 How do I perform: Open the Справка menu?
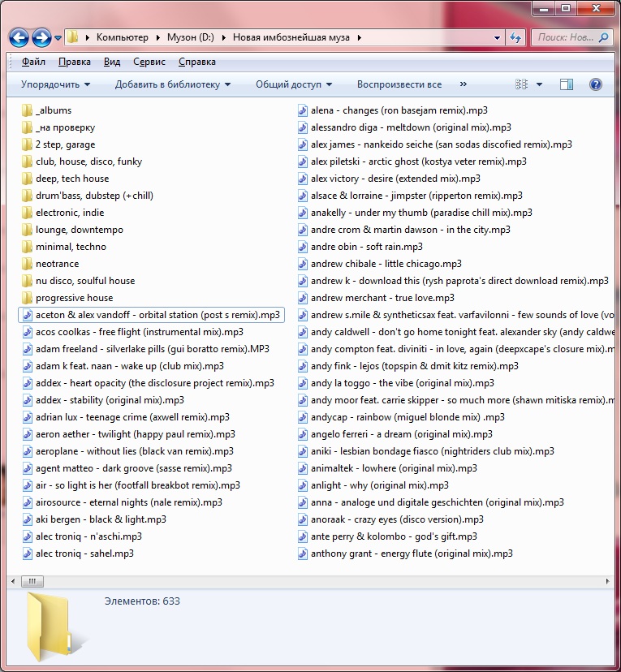[x=197, y=62]
